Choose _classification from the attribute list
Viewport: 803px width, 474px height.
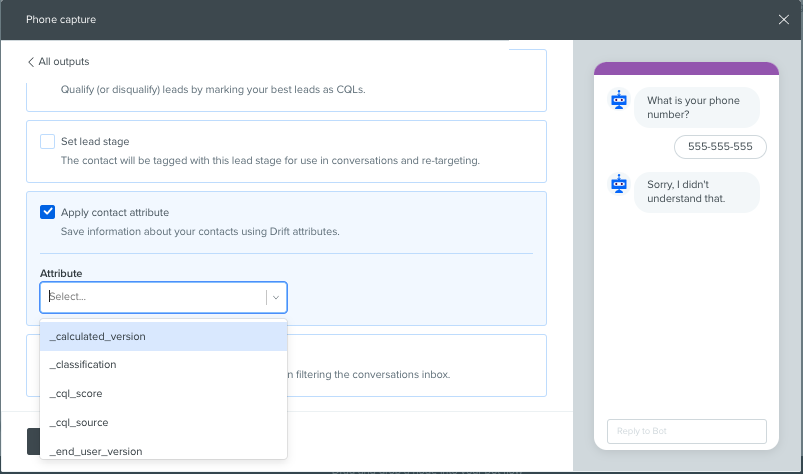click(163, 364)
